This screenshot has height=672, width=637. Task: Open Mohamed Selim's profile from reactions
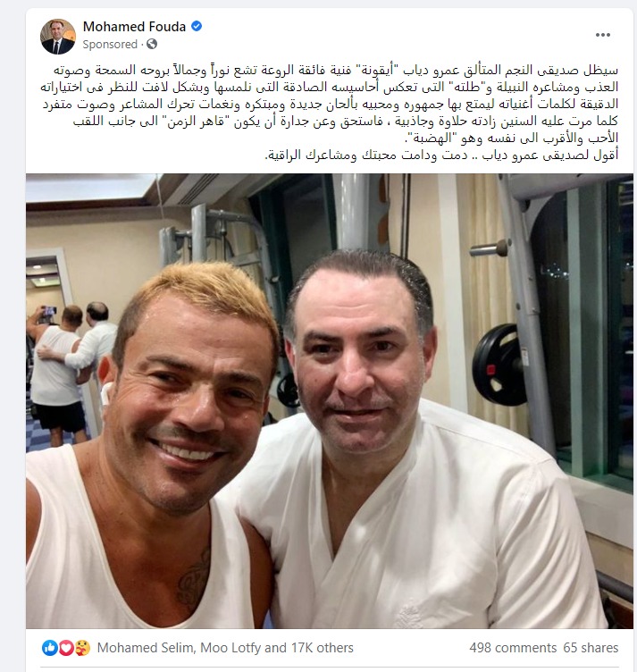coord(145,648)
